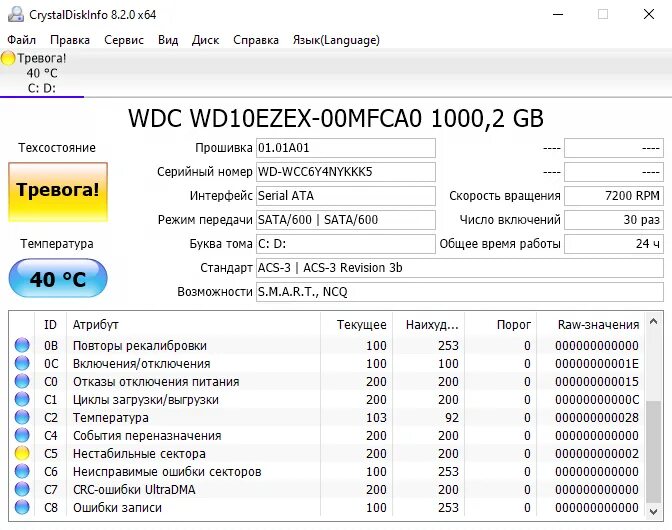Click the power-on count field 30 раз
Image resolution: width=672 pixels, height=530 pixels.
[x=614, y=220]
